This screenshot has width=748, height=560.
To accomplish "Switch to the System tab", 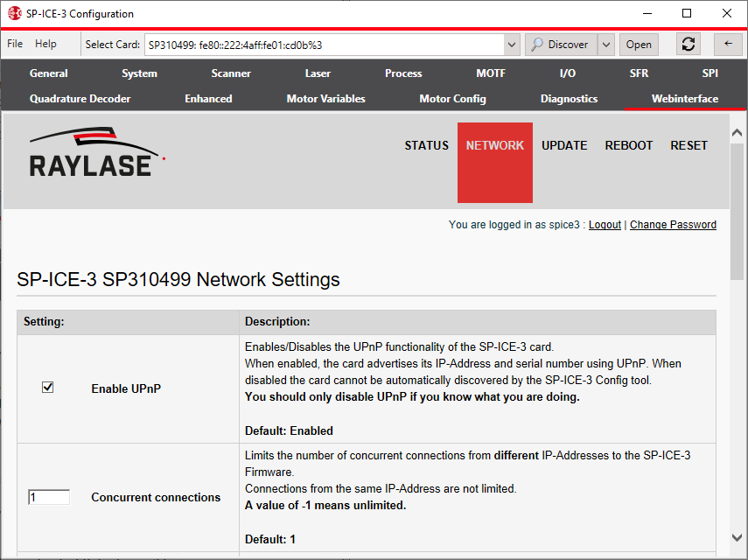I will (x=139, y=73).
